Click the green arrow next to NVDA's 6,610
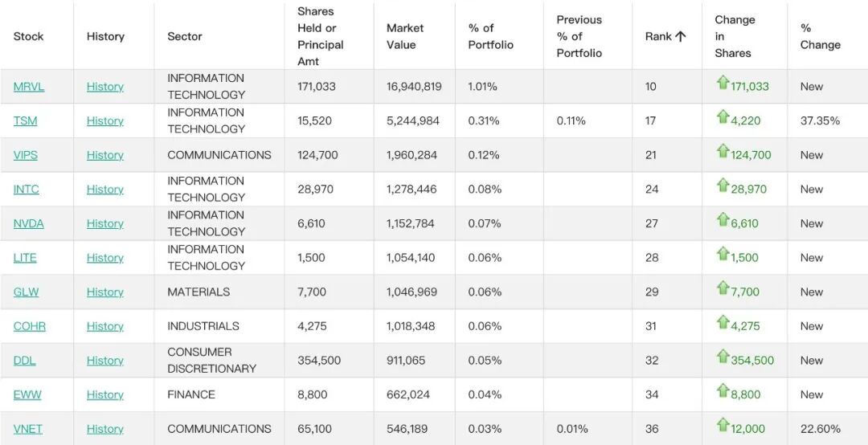This screenshot has height=445, width=868. (723, 220)
